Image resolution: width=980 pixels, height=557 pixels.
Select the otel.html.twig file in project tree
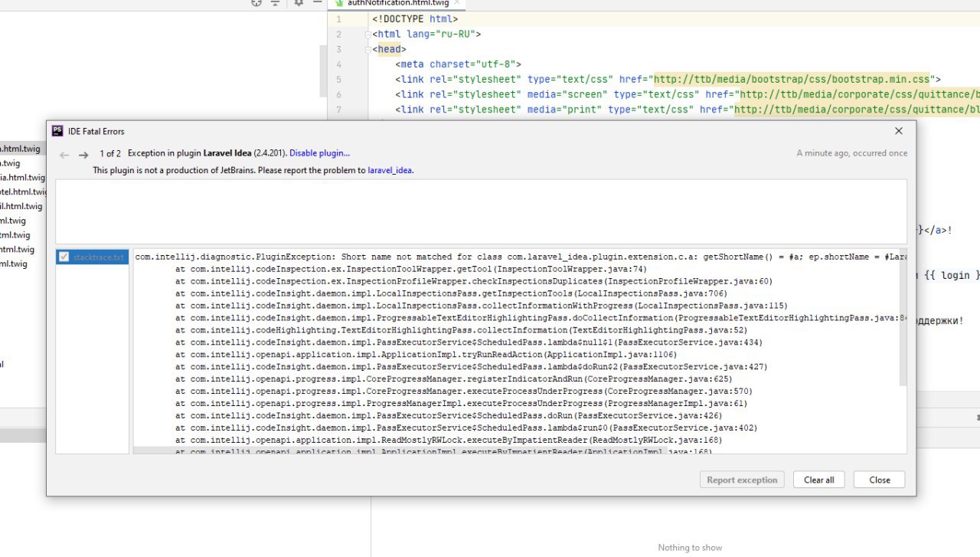tap(24, 192)
